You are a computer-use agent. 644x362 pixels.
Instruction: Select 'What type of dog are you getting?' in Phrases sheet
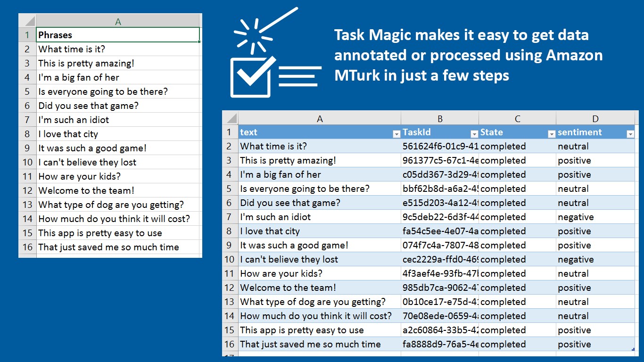[118, 205]
